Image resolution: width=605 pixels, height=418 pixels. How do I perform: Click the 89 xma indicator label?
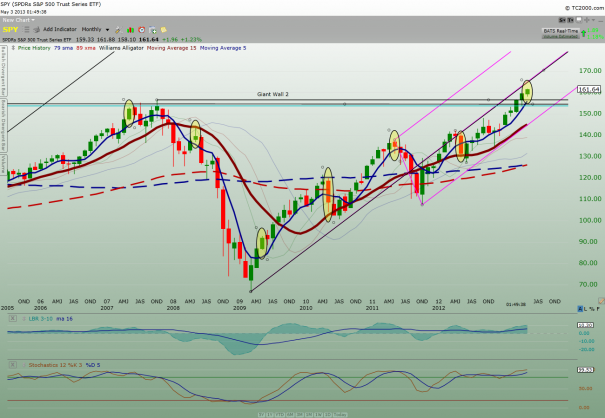point(86,48)
